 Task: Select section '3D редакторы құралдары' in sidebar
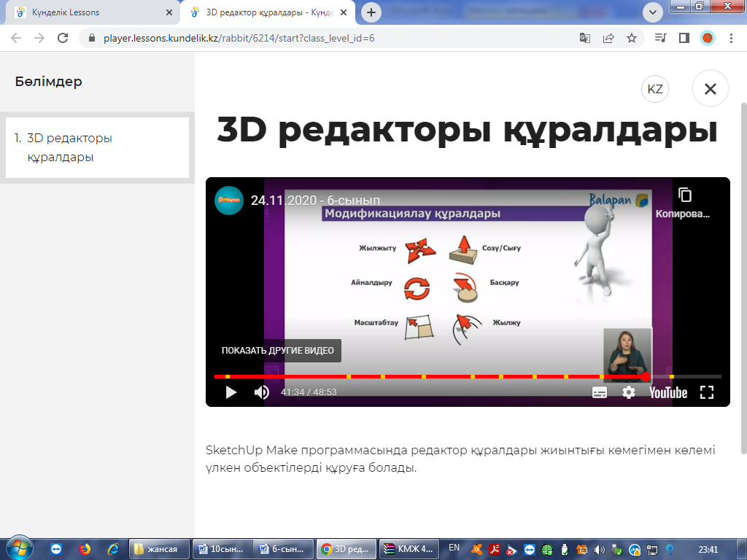[97, 147]
